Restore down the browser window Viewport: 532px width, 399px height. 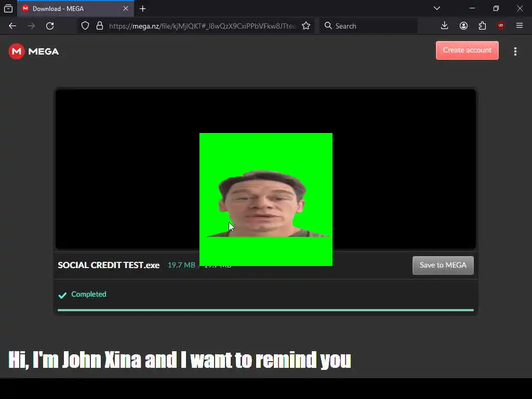pos(496,8)
